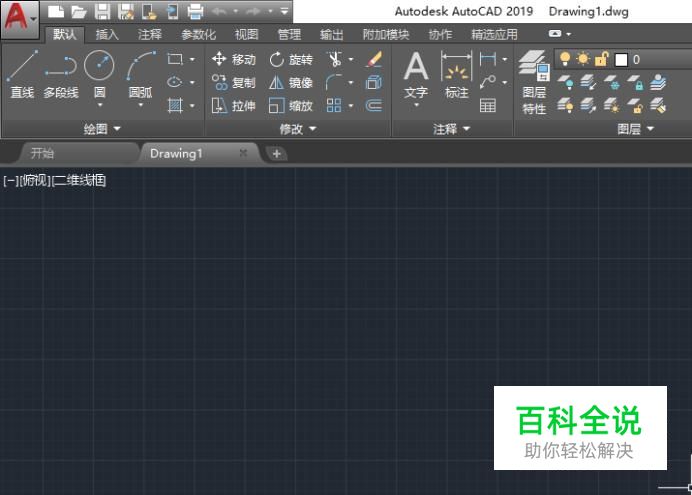
Task: Open the layer 0 dropdown list
Action: point(623,60)
